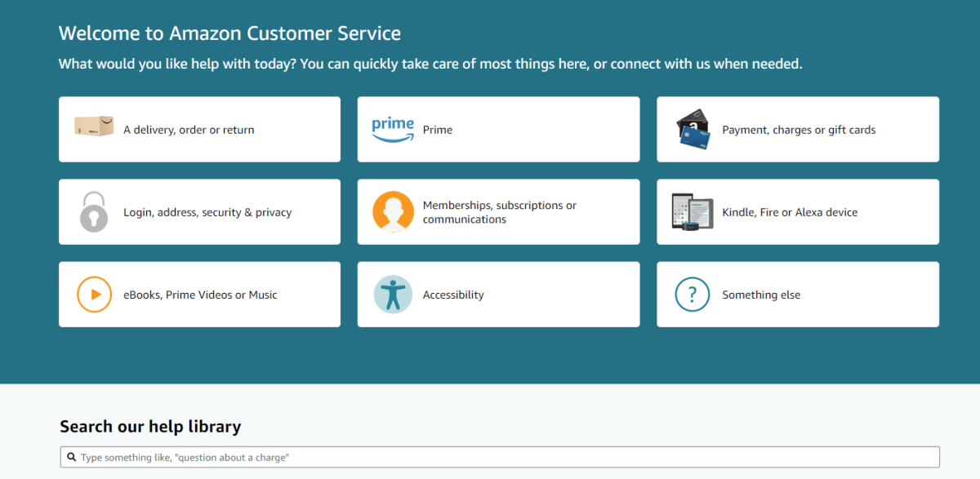Click the orange play button icon
Screen dimensions: 980x479
pos(94,295)
